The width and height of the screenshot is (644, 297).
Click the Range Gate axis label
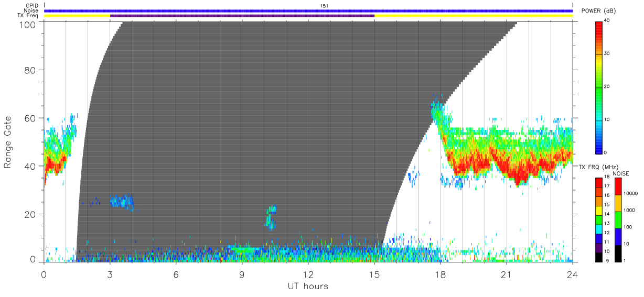(x=8, y=142)
